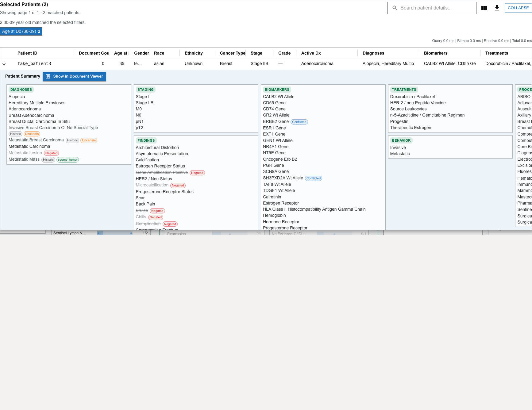Collapse the fake_patient3 row chevron
The height and width of the screenshot is (410, 532).
click(4, 64)
